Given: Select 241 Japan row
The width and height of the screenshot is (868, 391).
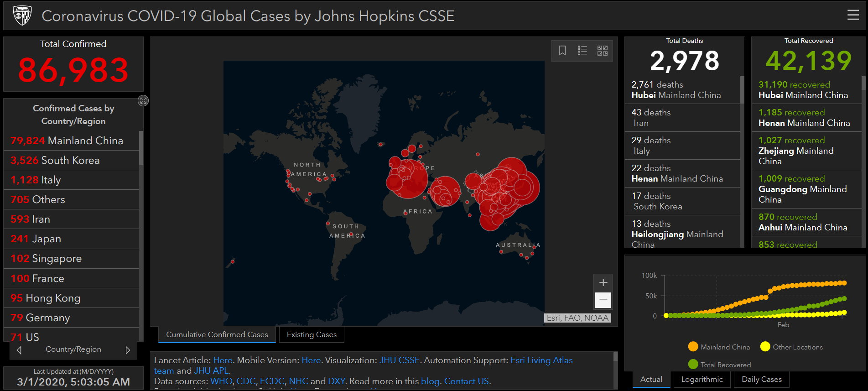Looking at the screenshot, I should tap(71, 239).
